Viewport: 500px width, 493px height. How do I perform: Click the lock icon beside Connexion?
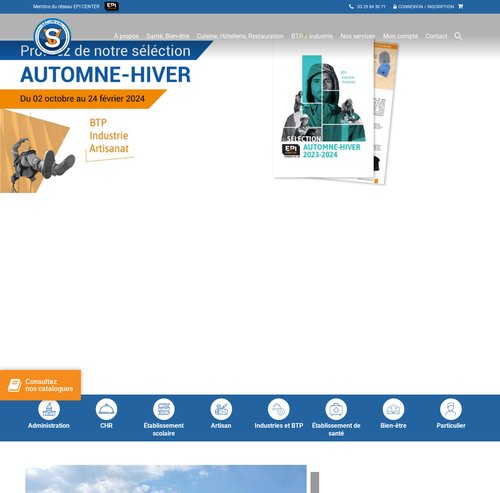pos(395,6)
